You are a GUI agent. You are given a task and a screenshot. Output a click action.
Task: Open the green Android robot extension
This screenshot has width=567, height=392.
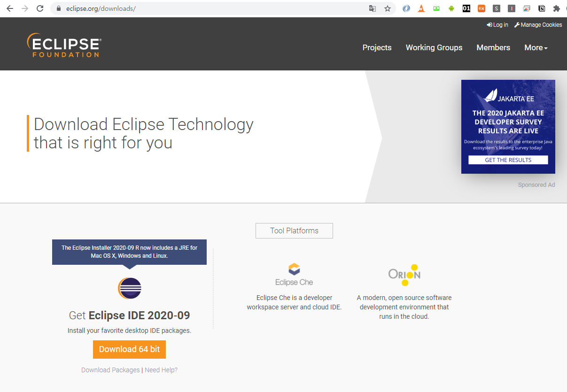[x=451, y=8]
